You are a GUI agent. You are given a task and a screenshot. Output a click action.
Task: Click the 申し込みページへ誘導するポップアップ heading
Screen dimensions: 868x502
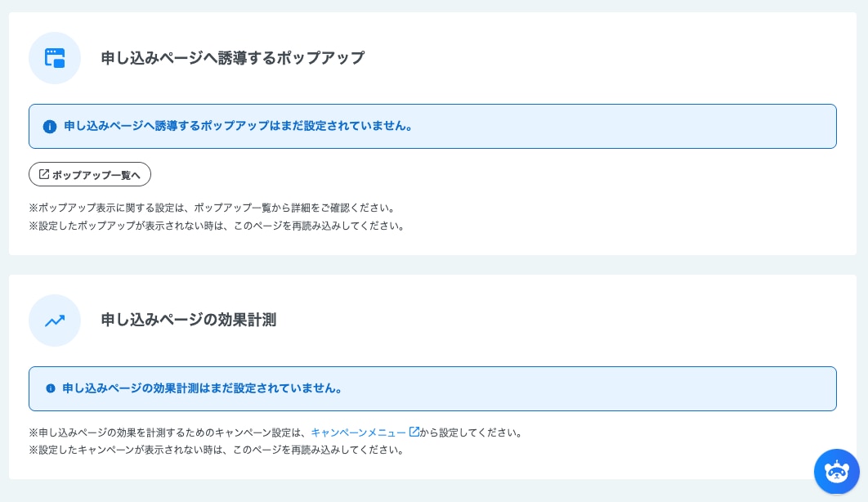click(232, 58)
